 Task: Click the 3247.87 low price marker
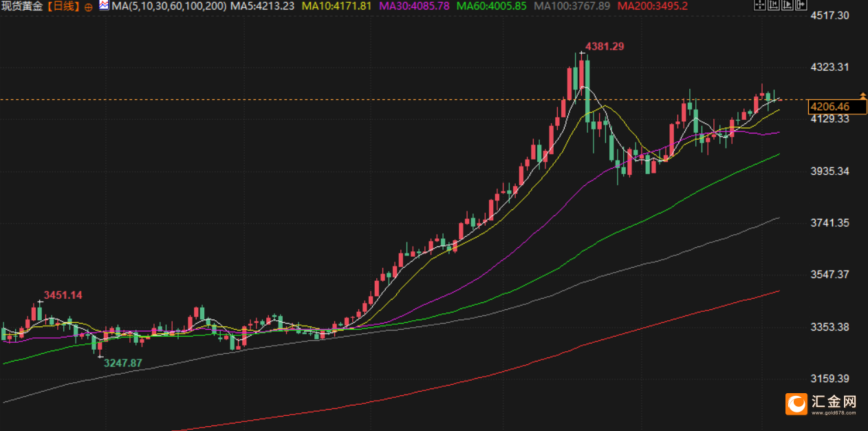[x=123, y=362]
